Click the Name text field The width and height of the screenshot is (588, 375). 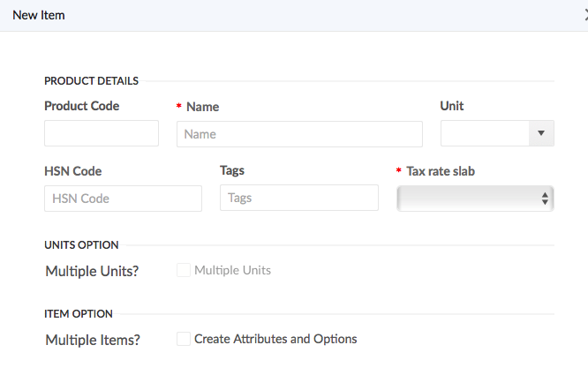(299, 134)
